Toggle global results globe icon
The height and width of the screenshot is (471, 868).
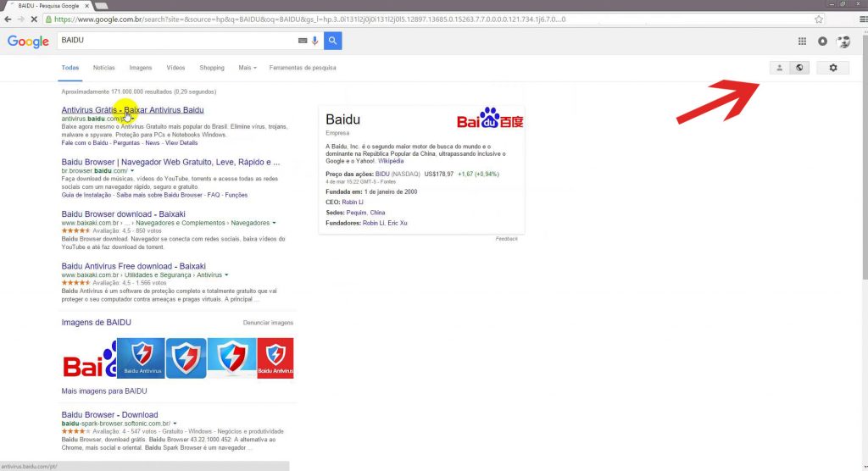pos(799,68)
